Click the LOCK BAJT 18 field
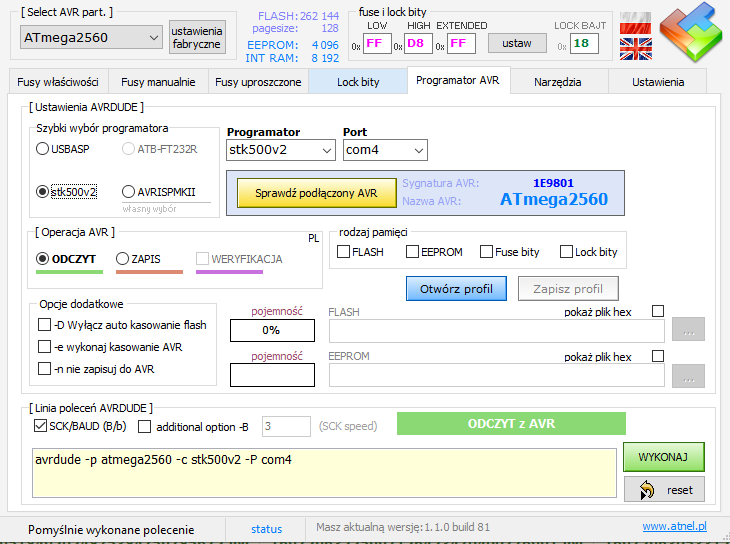This screenshot has width=730, height=544. tap(584, 44)
